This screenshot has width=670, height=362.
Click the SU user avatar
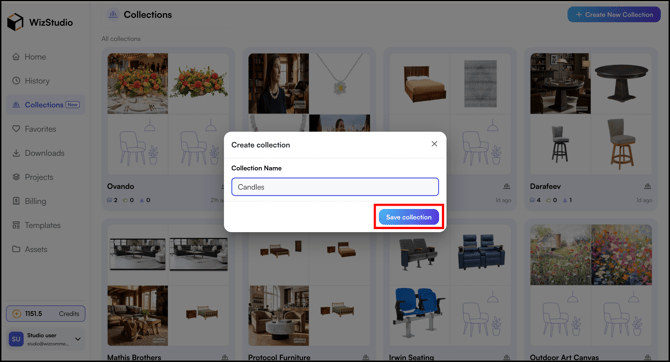point(16,339)
